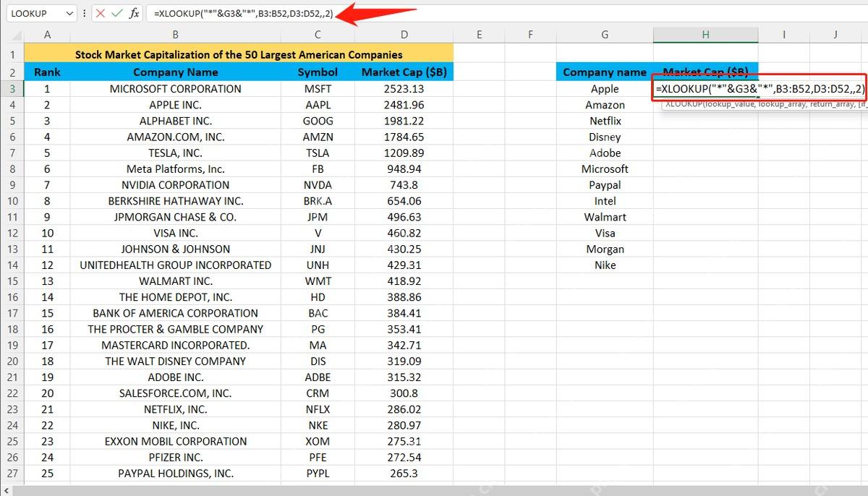Select the "Paypal" cell in column G
Screen dimensions: 868x496
[605, 185]
